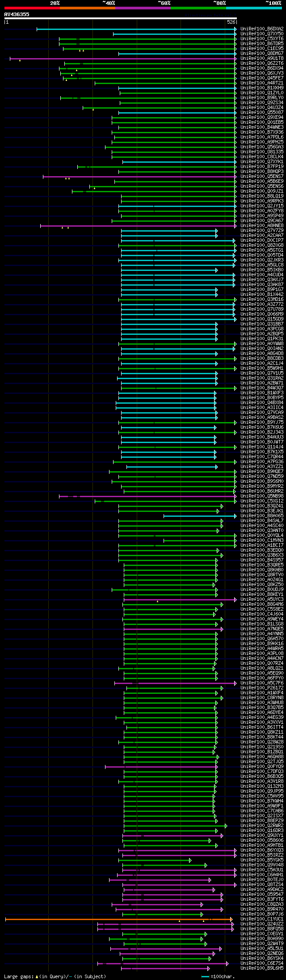Select the UniRef100_A7PDL6 label

[x=262, y=137]
